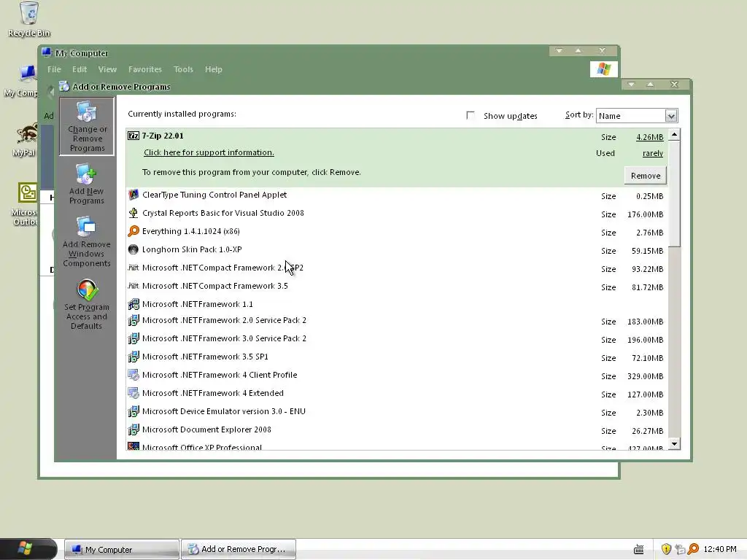Click the .NET Compact Framework 3.5 icon

pyautogui.click(x=133, y=286)
